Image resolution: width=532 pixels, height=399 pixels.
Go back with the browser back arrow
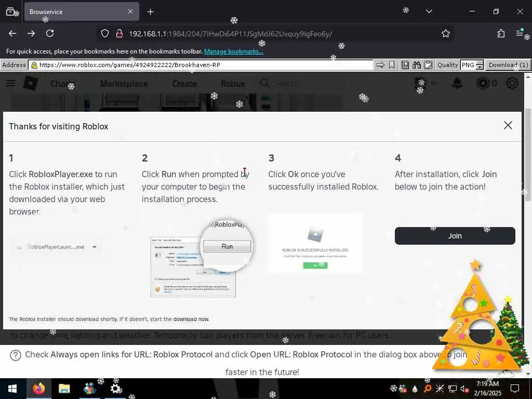(12, 33)
